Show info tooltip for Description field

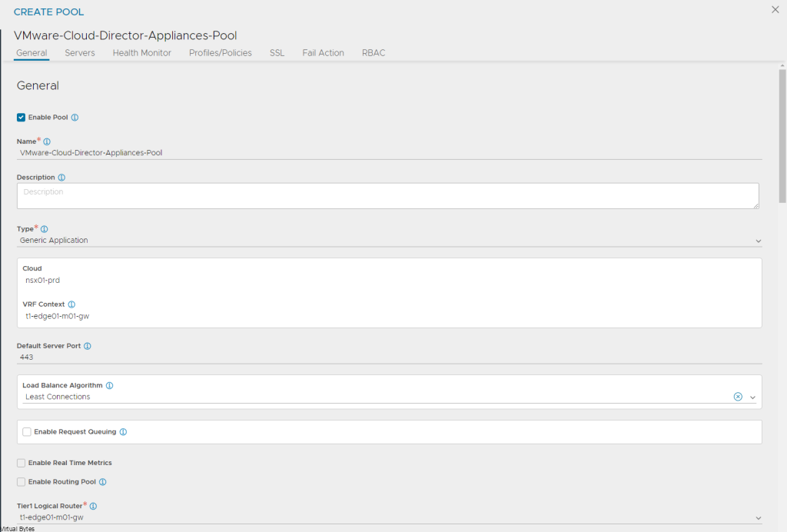(61, 178)
